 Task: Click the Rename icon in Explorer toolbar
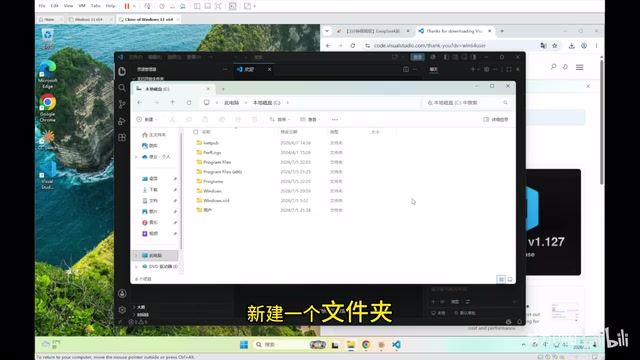(x=222, y=120)
